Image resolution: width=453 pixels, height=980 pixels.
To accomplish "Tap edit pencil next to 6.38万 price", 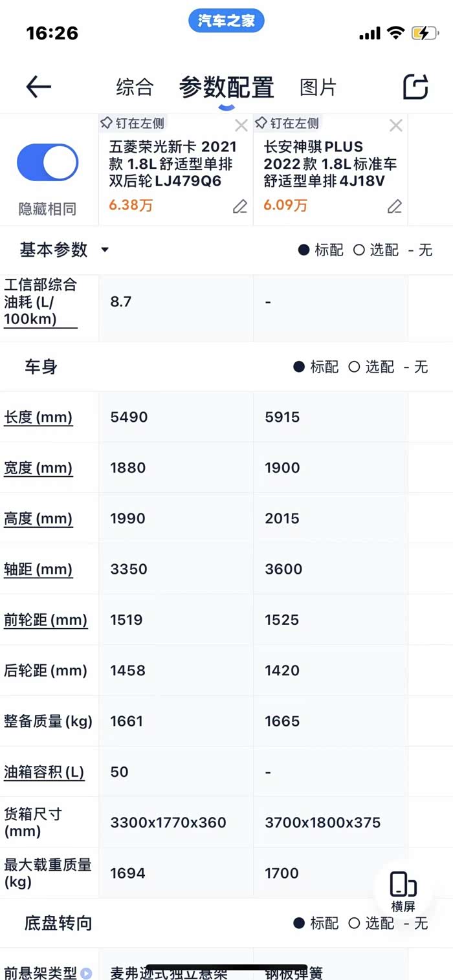I will click(x=240, y=206).
